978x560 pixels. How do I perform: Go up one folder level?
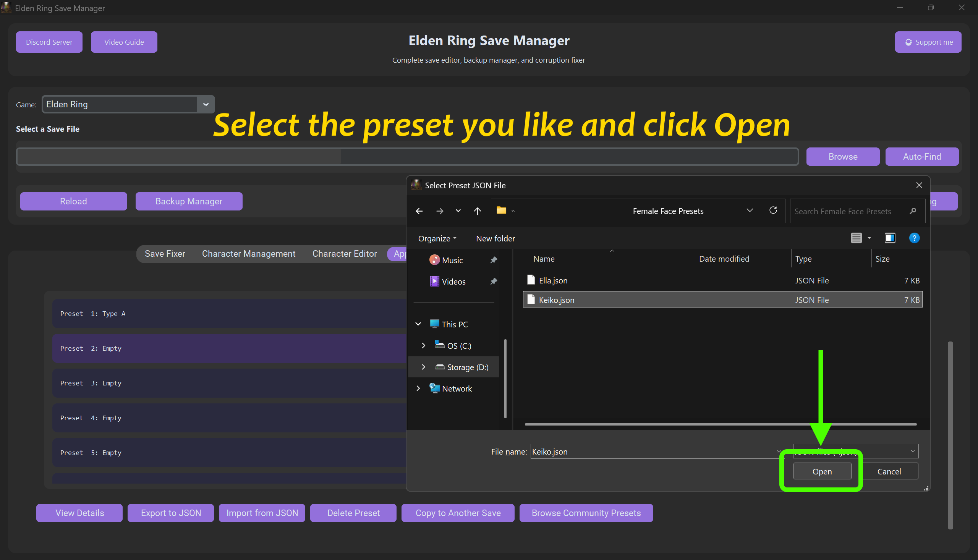click(477, 211)
